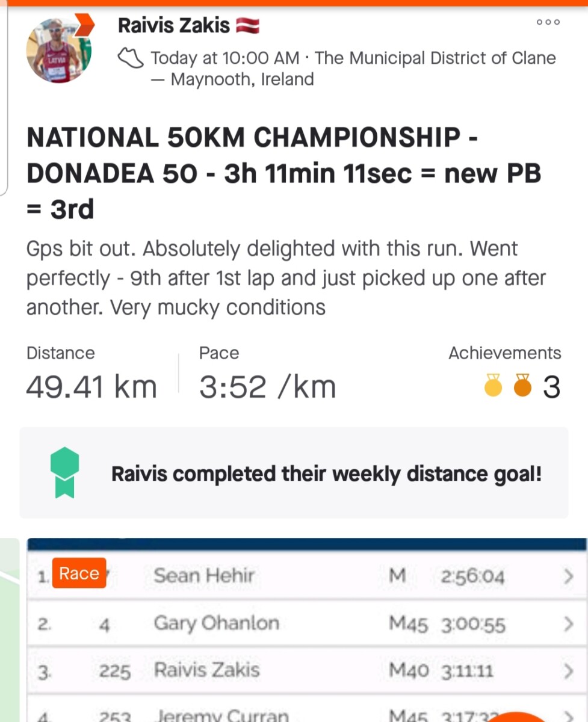Tap the gold medal achievement icon
This screenshot has height=722, width=588.
pos(493,386)
